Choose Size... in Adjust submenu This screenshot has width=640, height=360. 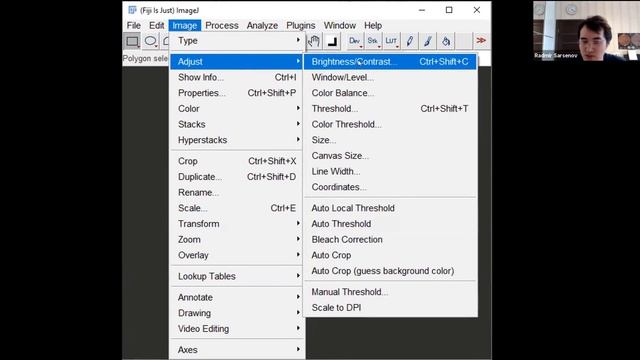[x=390, y=140]
